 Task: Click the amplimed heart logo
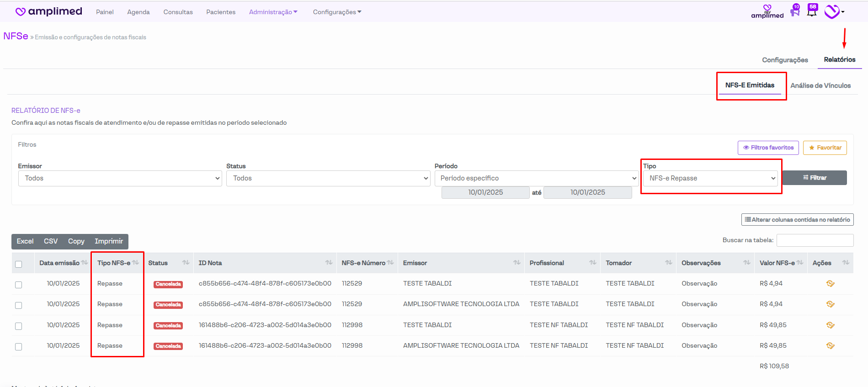coord(21,12)
